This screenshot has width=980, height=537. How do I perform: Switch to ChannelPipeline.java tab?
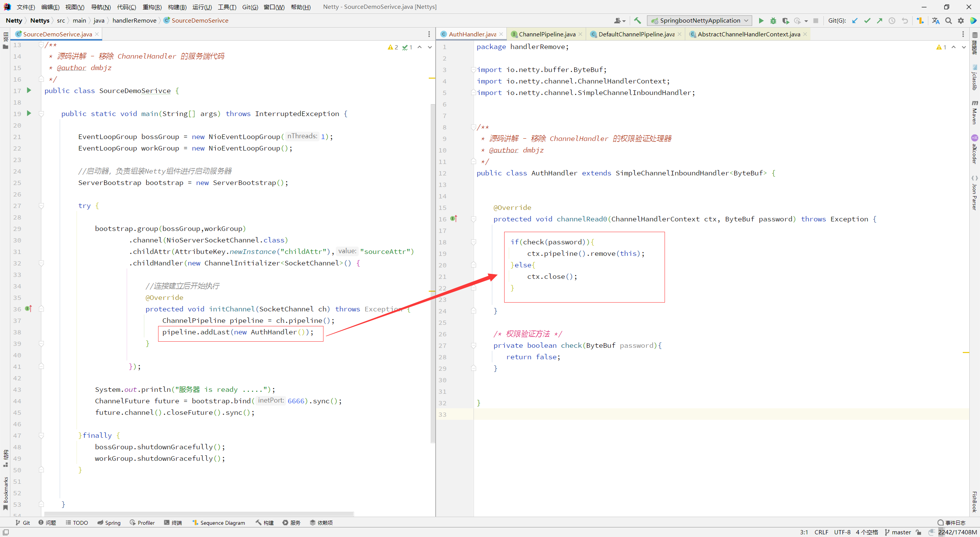pos(547,34)
